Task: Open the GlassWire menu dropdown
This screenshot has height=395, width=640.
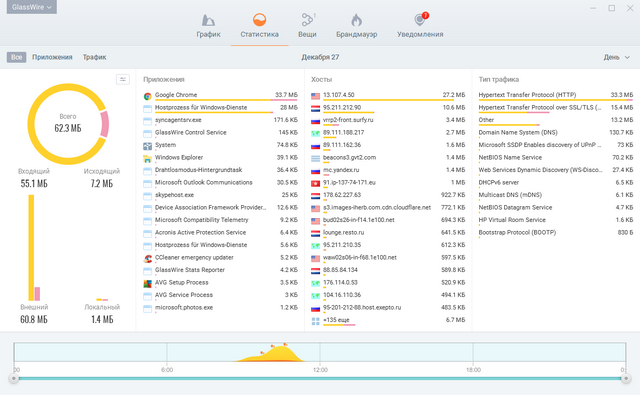Action: tap(31, 7)
